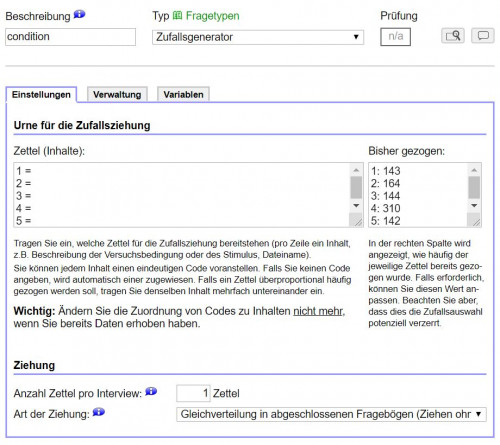Click the preview magnifier button

click(x=453, y=35)
